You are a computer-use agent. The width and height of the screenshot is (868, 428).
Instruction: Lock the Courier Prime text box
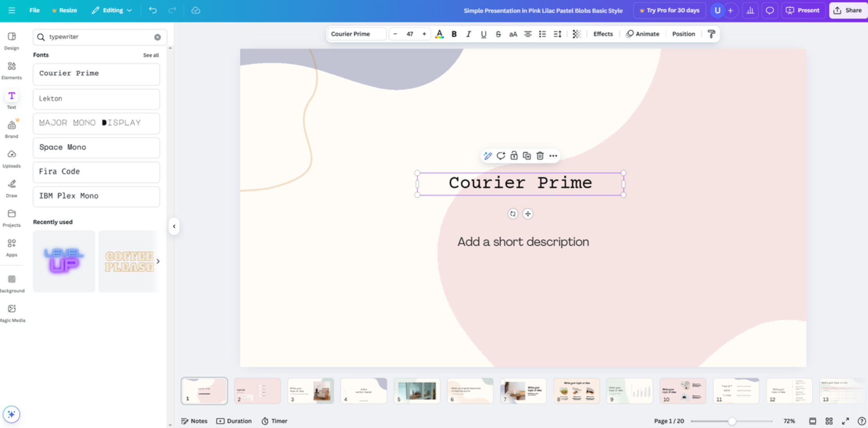click(x=514, y=155)
